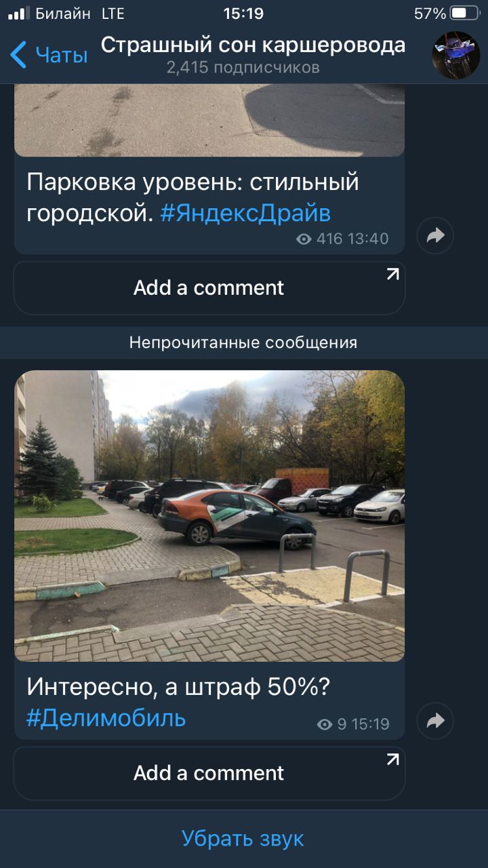The height and width of the screenshot is (868, 488).
Task: Open the #Делимобиль hashtag
Action: coord(106,717)
